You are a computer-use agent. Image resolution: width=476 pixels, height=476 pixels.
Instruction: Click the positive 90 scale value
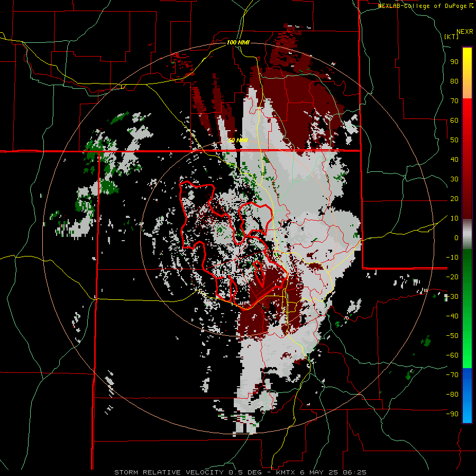454,62
